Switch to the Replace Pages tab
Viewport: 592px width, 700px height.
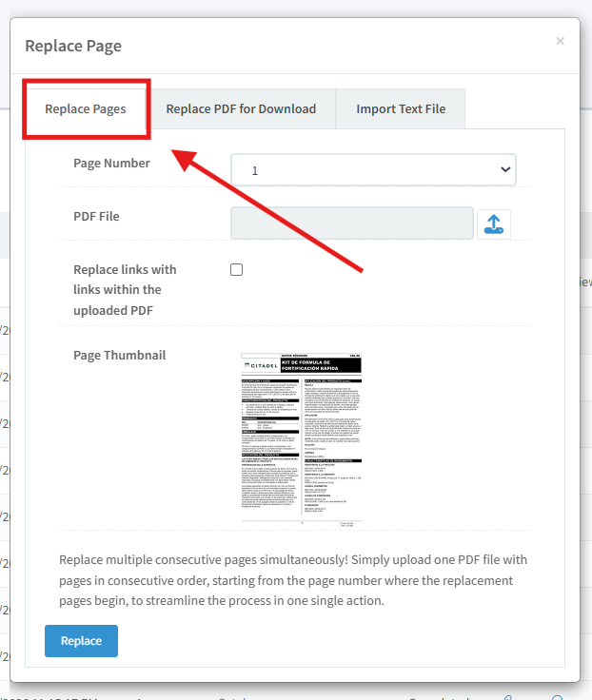tap(86, 109)
